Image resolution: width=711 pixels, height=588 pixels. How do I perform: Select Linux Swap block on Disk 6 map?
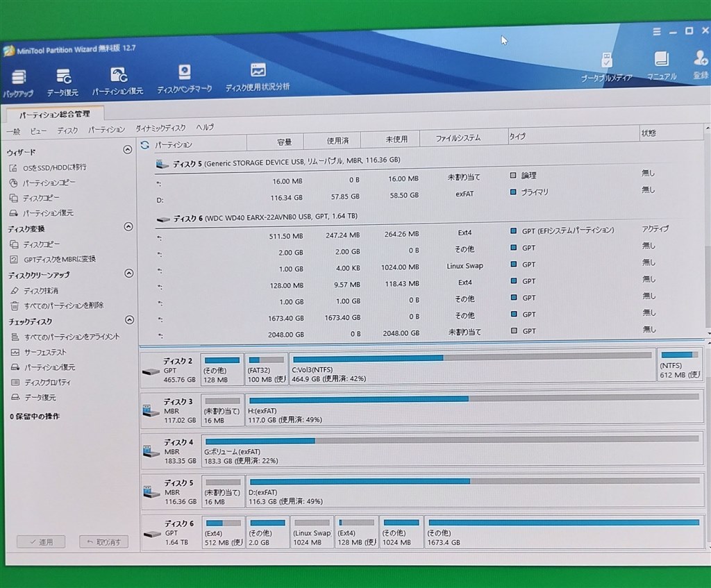coord(312,532)
